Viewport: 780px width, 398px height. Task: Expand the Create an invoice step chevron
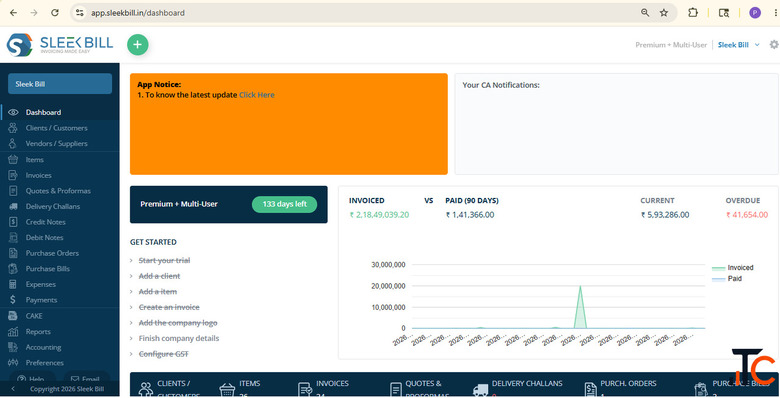131,307
